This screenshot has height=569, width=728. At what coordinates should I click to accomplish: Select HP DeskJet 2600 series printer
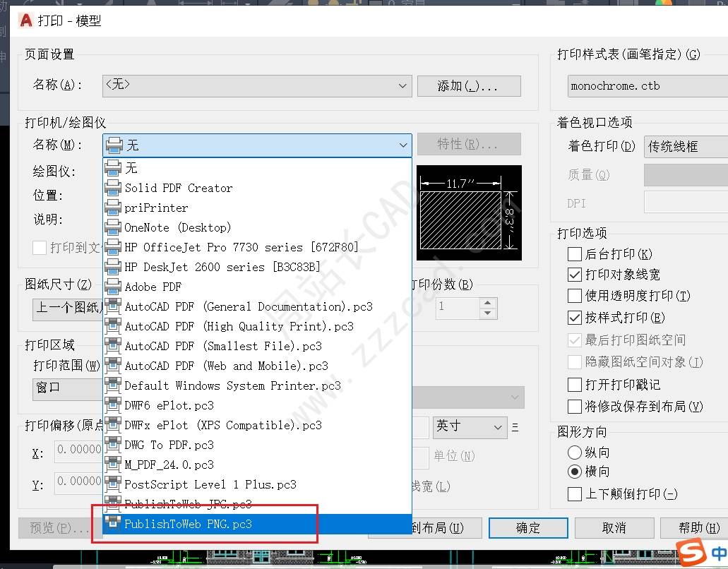point(257,267)
